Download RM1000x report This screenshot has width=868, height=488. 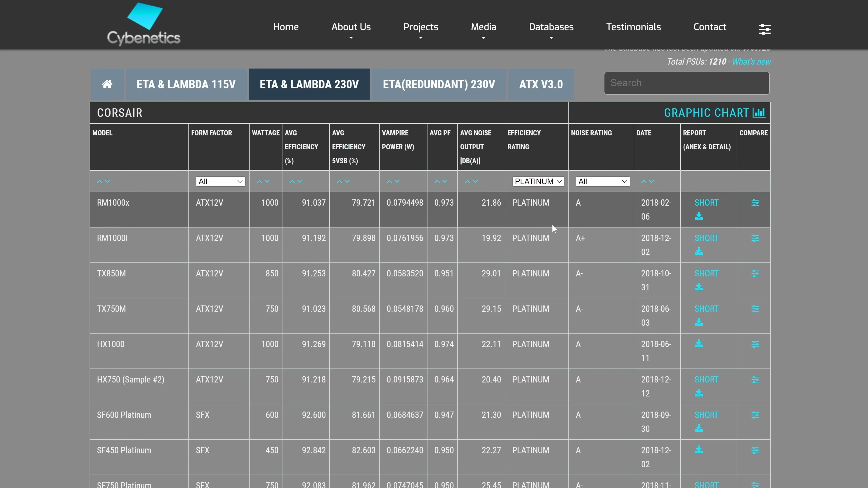coord(698,216)
